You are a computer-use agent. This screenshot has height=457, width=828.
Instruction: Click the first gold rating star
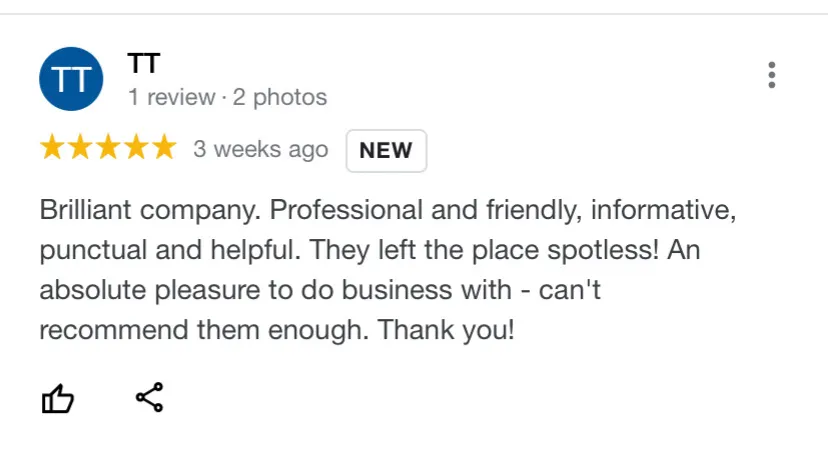(52, 149)
